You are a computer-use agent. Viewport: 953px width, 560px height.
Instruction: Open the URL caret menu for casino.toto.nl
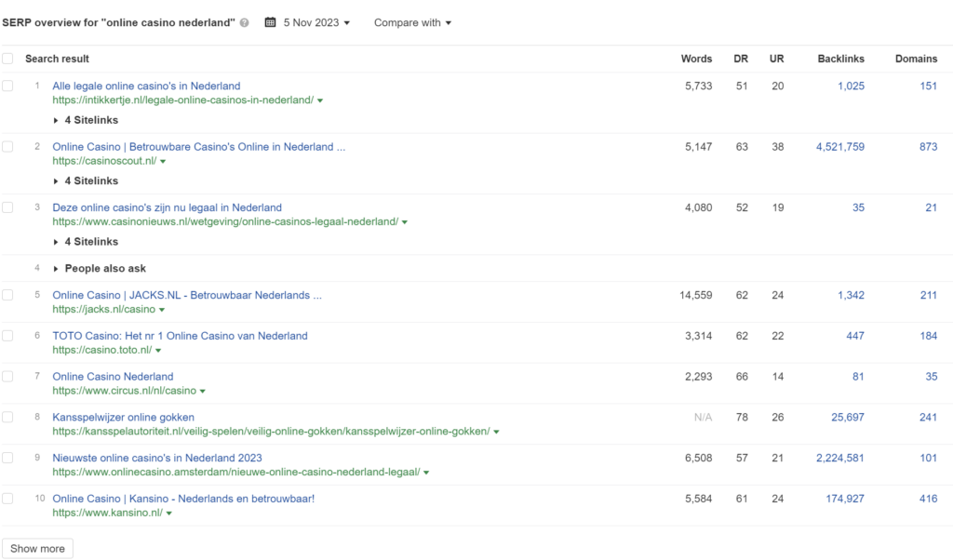click(158, 351)
